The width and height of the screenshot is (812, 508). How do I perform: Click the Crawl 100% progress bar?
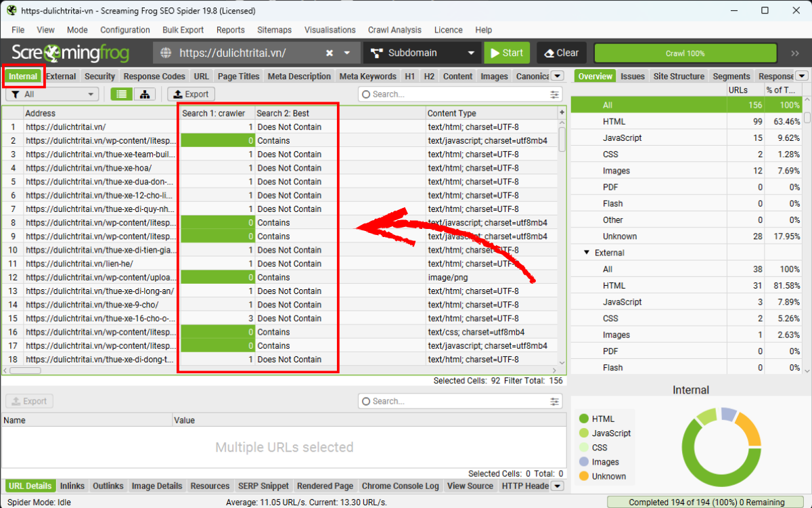(685, 53)
